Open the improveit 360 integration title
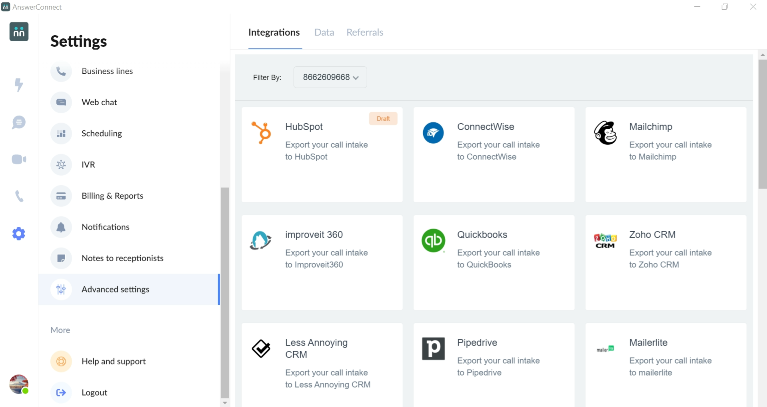 click(314, 235)
